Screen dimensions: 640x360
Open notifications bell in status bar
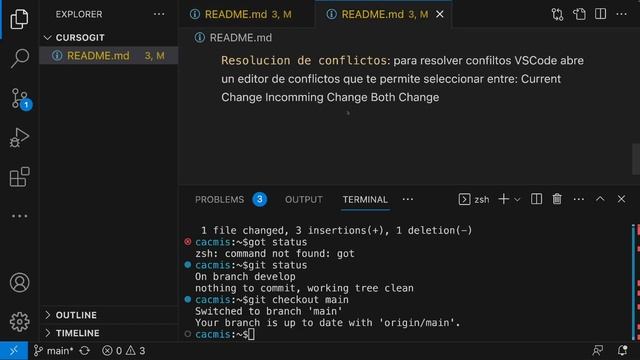coord(622,351)
